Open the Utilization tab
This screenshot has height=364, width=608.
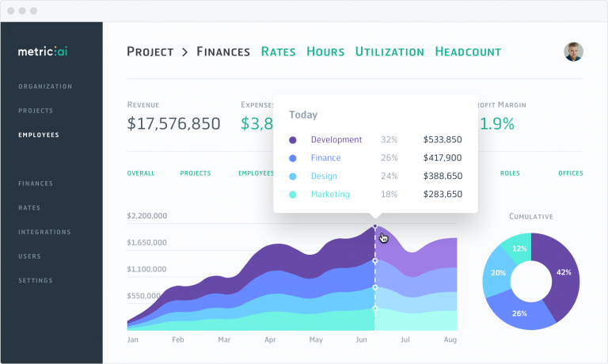389,52
